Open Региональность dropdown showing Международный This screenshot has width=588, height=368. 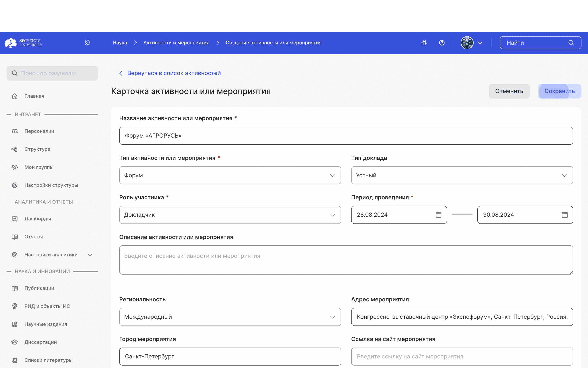pyautogui.click(x=230, y=317)
